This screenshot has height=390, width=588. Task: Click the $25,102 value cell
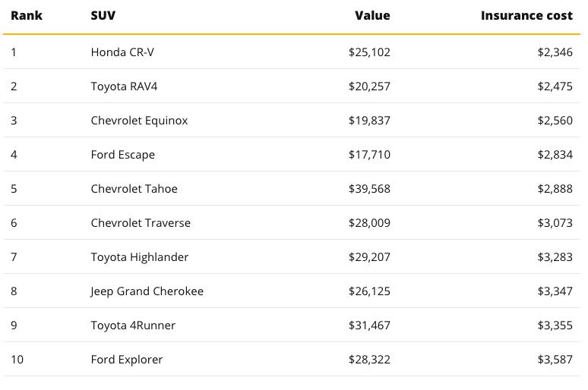click(368, 52)
